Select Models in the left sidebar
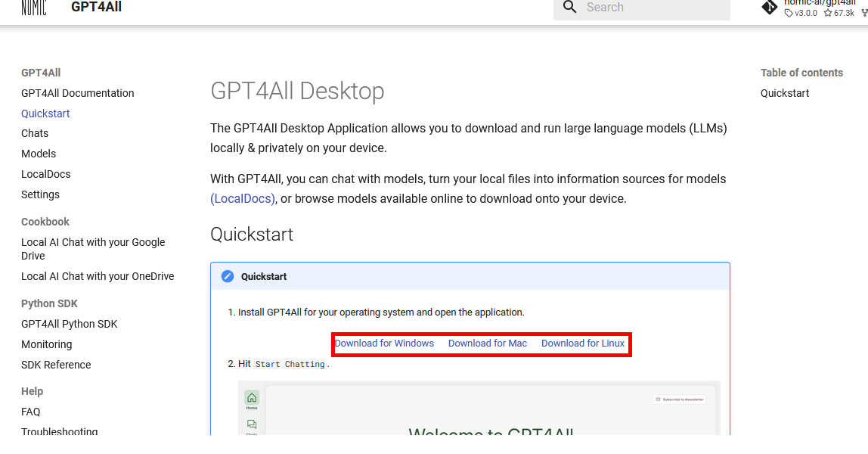The height and width of the screenshot is (454, 868). [39, 154]
